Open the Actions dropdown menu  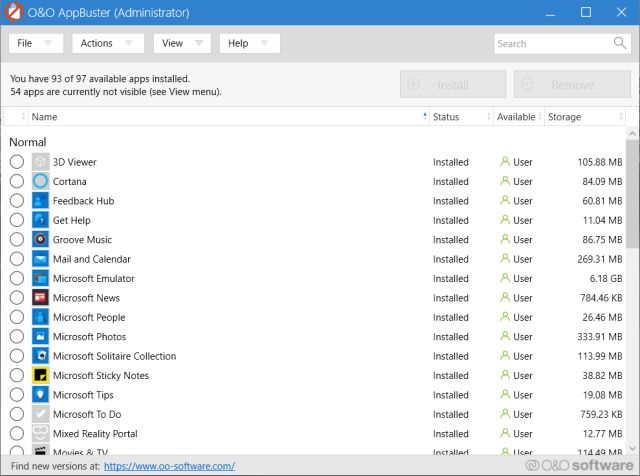107,44
